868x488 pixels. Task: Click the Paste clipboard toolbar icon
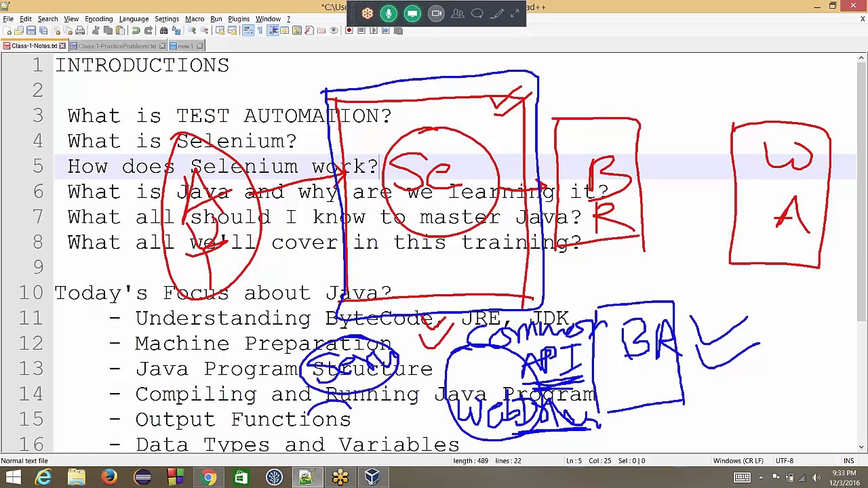point(120,30)
